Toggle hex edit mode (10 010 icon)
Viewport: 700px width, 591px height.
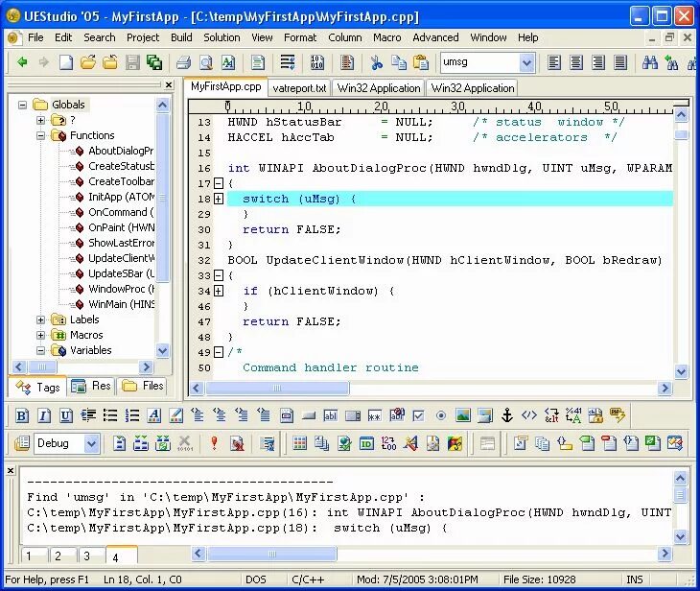pos(317,62)
